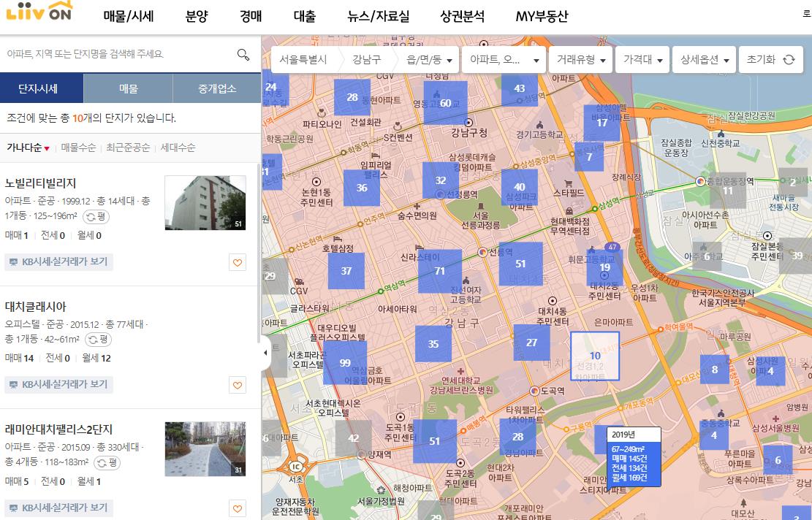Open the 거래유형 dropdown

(580, 59)
